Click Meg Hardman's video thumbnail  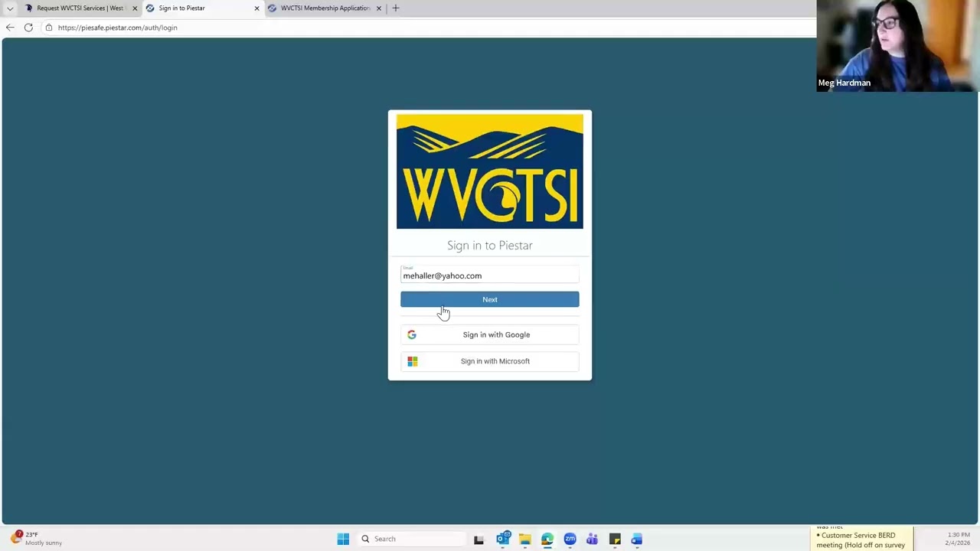click(x=898, y=46)
